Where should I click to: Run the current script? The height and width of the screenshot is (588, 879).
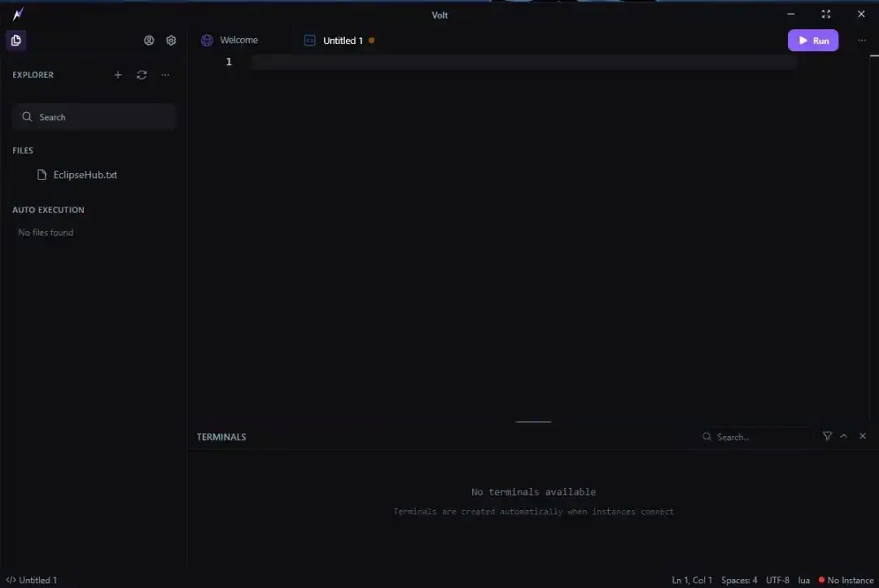813,41
